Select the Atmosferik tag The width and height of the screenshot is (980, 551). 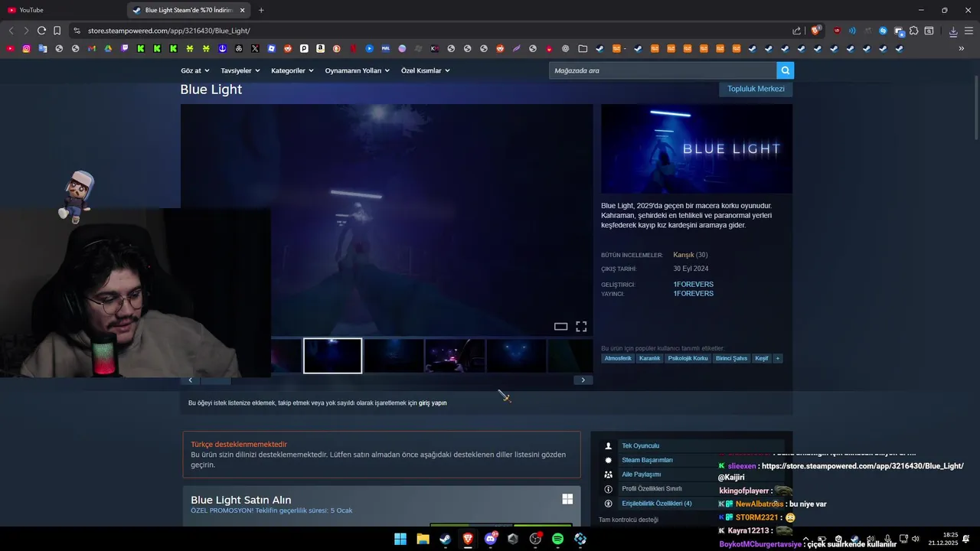[618, 358]
